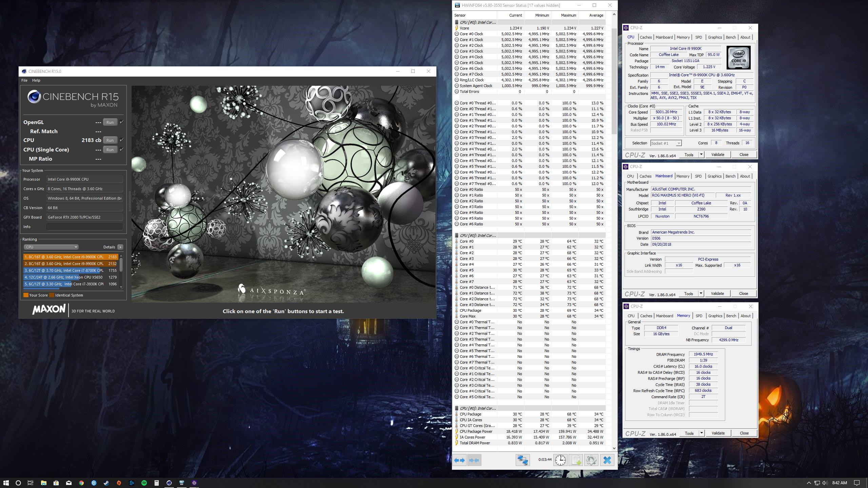Run the CPU benchmark in Cinebench
Viewport: 868px width, 488px height.
tap(110, 140)
